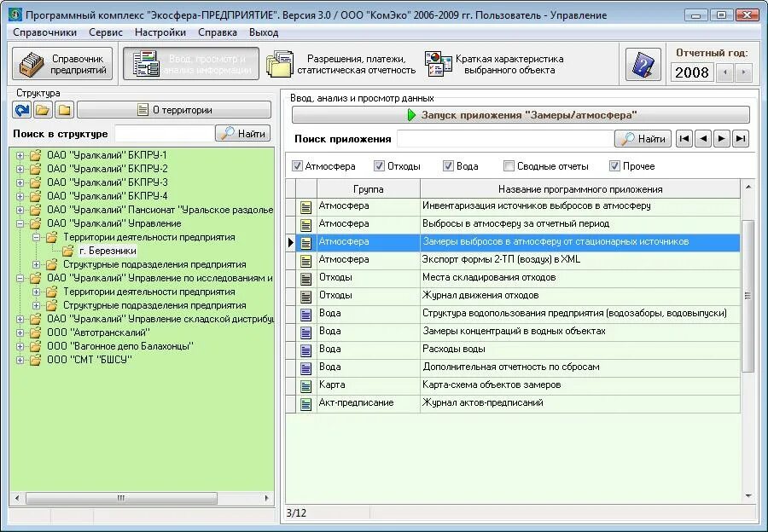Select ООО "Автотранскалий" tree item
This screenshot has width=768, height=532.
point(98,332)
